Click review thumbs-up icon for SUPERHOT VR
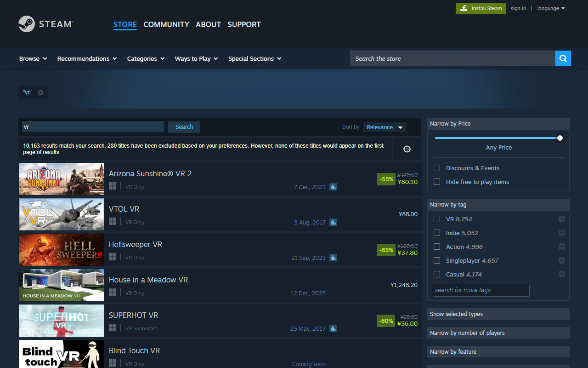The width and height of the screenshot is (588, 368). [x=333, y=328]
